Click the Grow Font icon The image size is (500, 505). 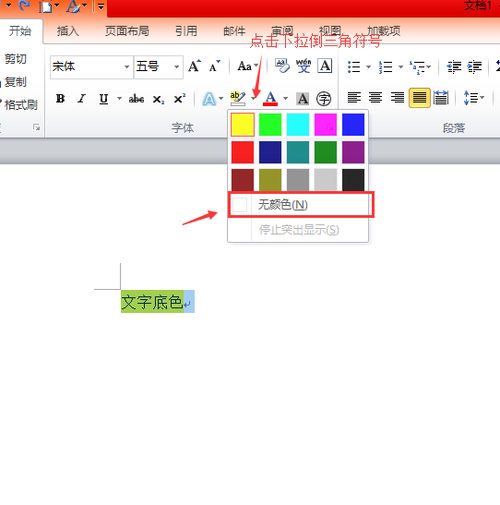pyautogui.click(x=194, y=66)
